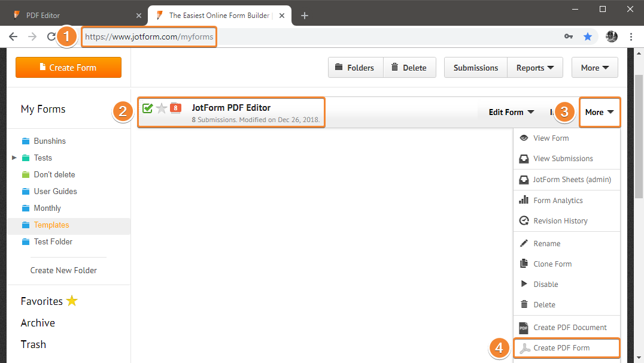Select View Form from the menu

tap(567, 138)
